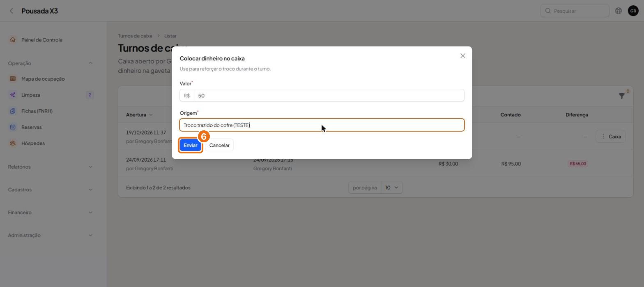Screen dimensions: 644x287
Task: Open Limpeza in sidebar
Action: 31,95
